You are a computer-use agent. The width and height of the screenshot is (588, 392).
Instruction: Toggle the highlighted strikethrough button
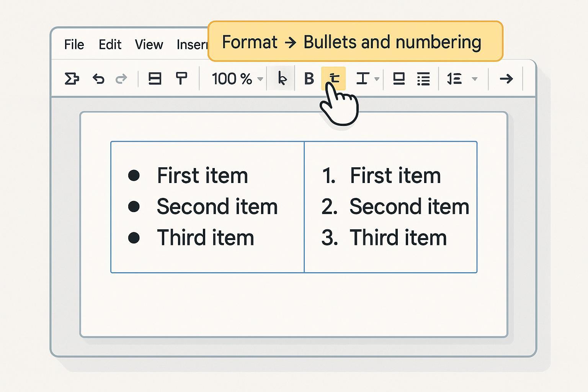point(334,78)
